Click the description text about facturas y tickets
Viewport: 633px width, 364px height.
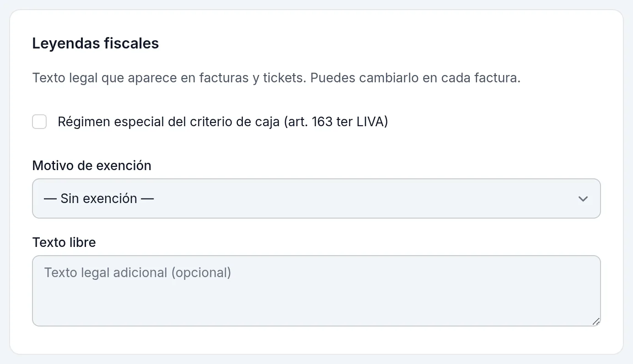point(277,78)
